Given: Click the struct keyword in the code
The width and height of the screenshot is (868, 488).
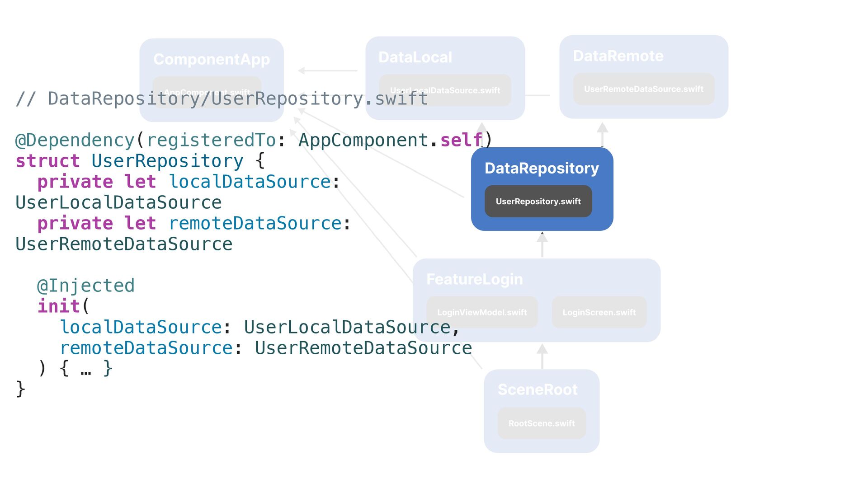Looking at the screenshot, I should click(47, 161).
